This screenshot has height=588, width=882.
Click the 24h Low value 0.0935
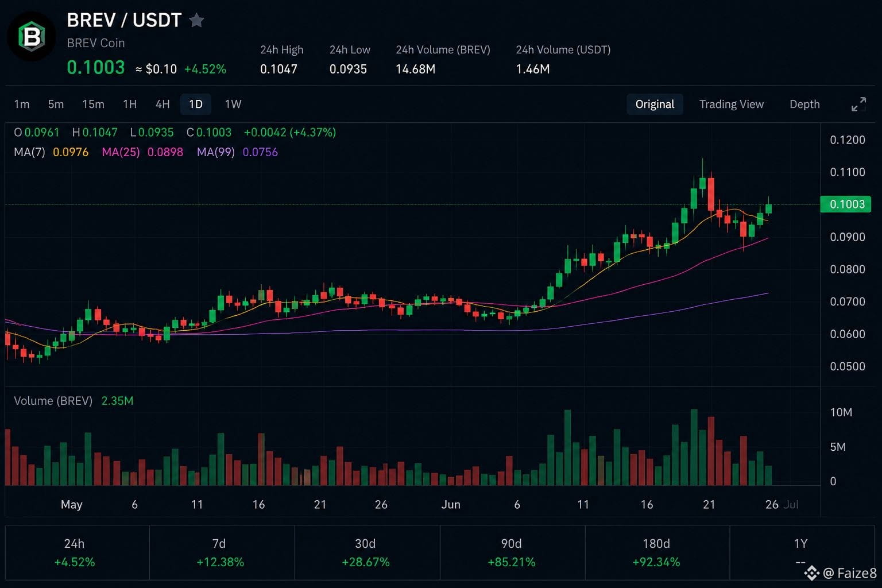tap(348, 69)
